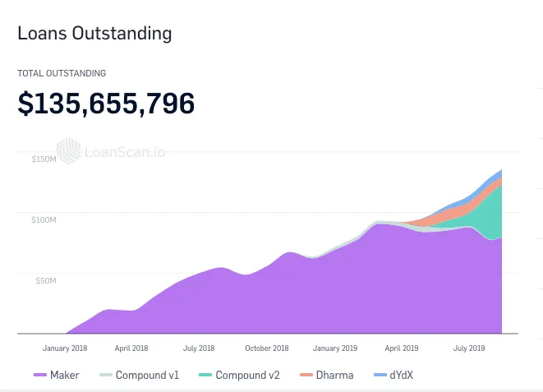Image resolution: width=543 pixels, height=392 pixels.
Task: Click the gray Compound v1 legend swatch
Action: pos(106,375)
